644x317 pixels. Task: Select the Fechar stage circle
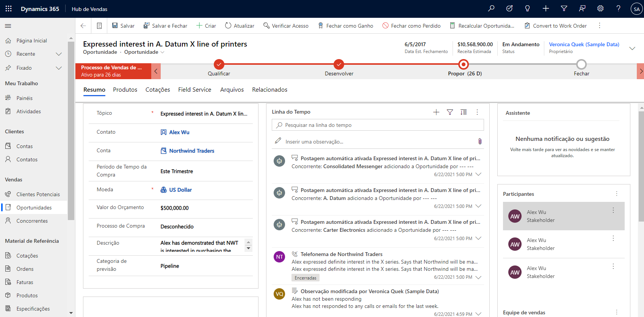coord(581,64)
